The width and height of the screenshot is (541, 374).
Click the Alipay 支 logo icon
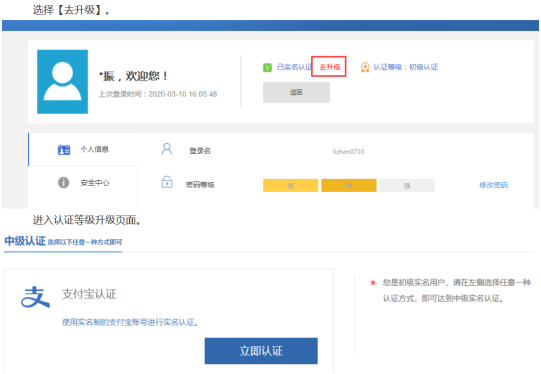pos(35,297)
